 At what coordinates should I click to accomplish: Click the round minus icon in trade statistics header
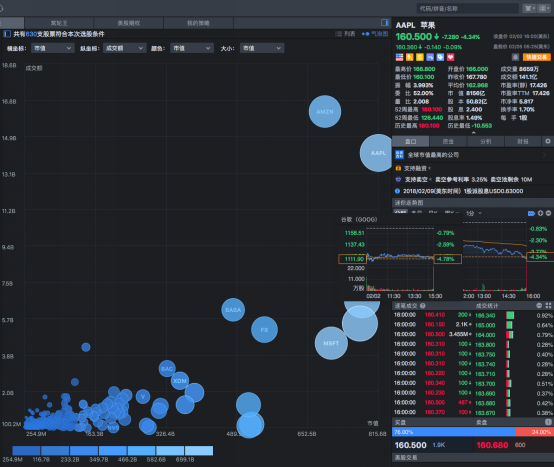point(539,306)
